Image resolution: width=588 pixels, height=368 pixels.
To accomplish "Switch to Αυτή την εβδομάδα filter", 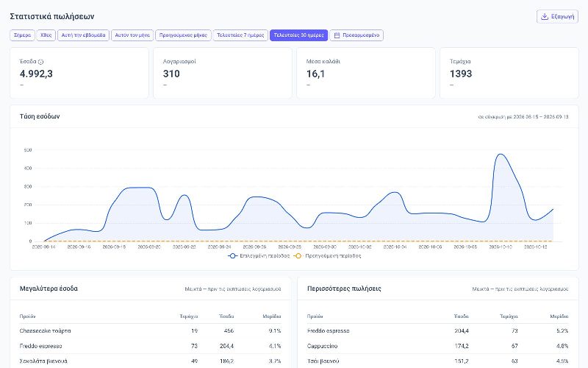I will (x=83, y=35).
